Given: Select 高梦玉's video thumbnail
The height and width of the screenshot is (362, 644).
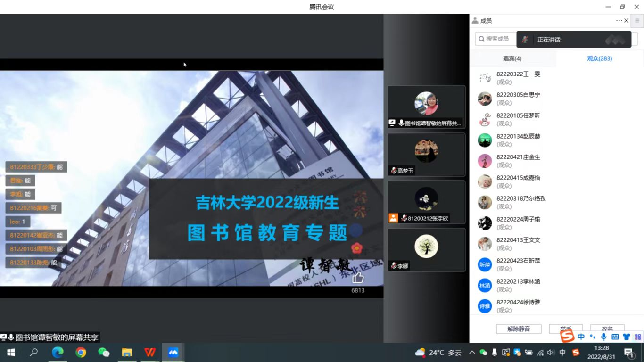Looking at the screenshot, I should coord(426,154).
